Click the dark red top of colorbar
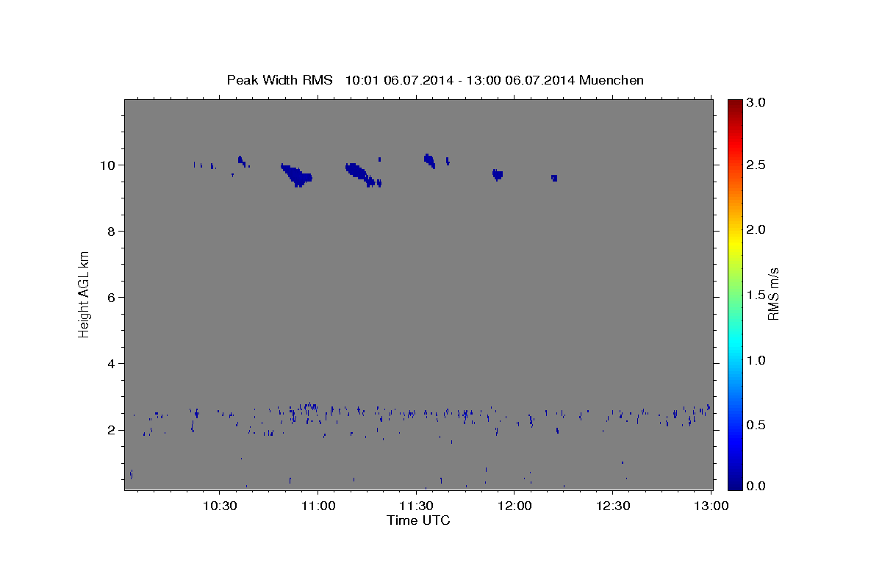Screen dimensions: 882x588 click(x=735, y=103)
